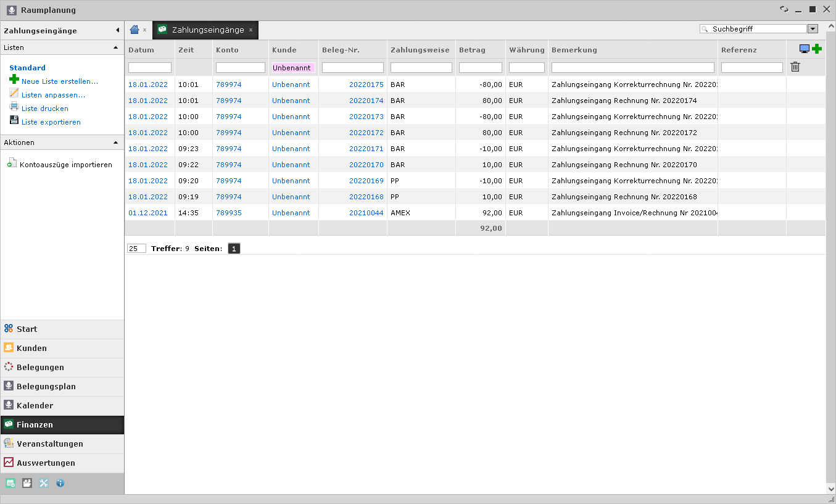Open Konto 789935 link
The height and width of the screenshot is (504, 836).
click(x=229, y=213)
